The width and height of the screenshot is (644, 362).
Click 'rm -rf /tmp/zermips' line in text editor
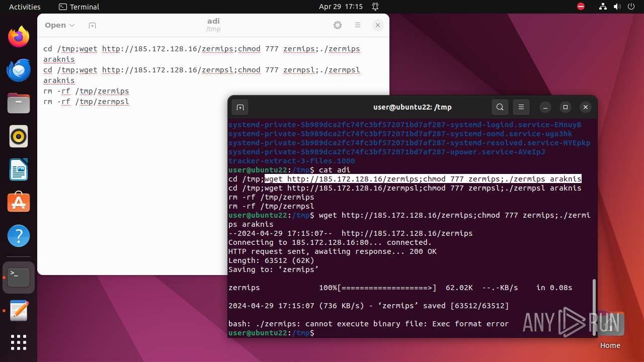[x=86, y=91]
